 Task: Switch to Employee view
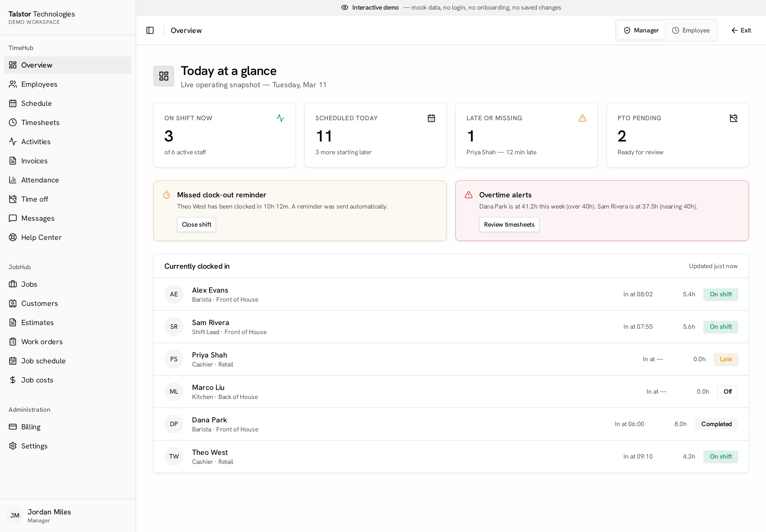tap(691, 30)
